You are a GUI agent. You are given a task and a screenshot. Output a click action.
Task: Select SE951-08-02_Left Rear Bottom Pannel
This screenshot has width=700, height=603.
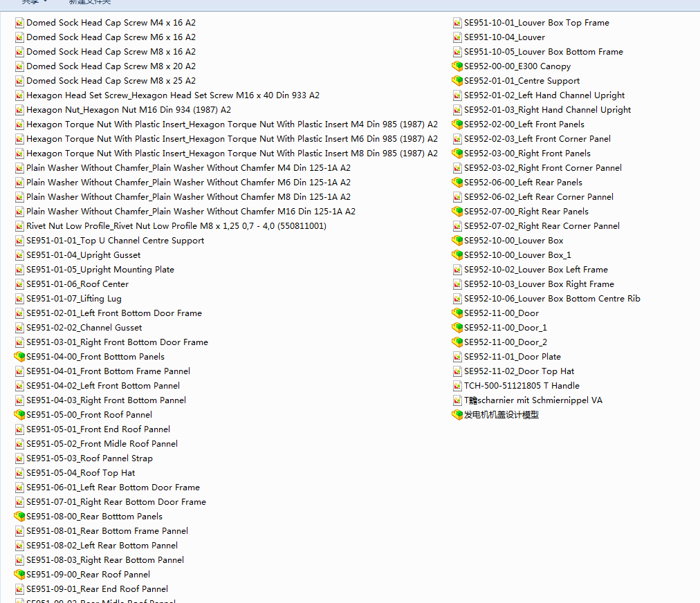pyautogui.click(x=102, y=546)
